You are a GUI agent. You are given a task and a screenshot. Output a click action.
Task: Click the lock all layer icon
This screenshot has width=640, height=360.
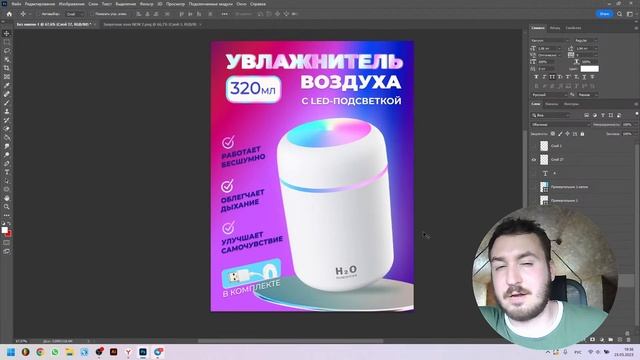[x=582, y=134]
